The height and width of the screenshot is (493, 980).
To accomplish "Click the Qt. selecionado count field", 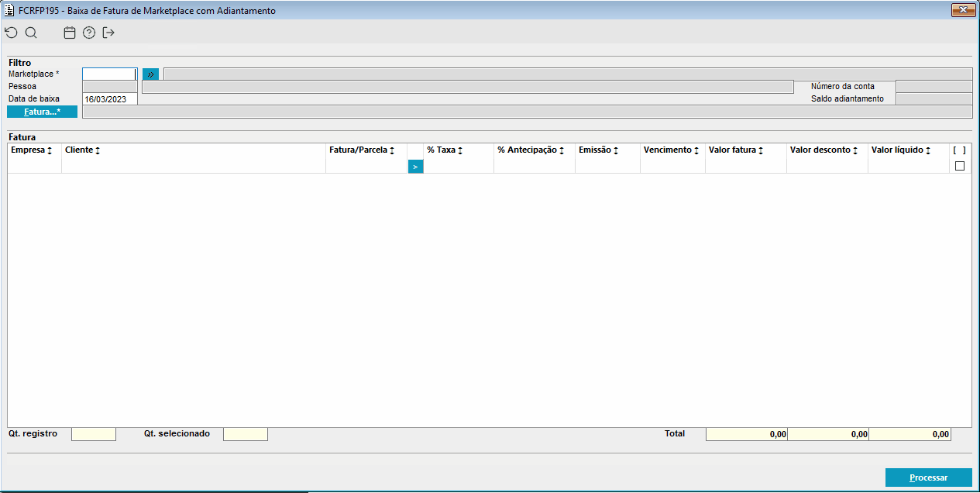I will click(x=246, y=434).
